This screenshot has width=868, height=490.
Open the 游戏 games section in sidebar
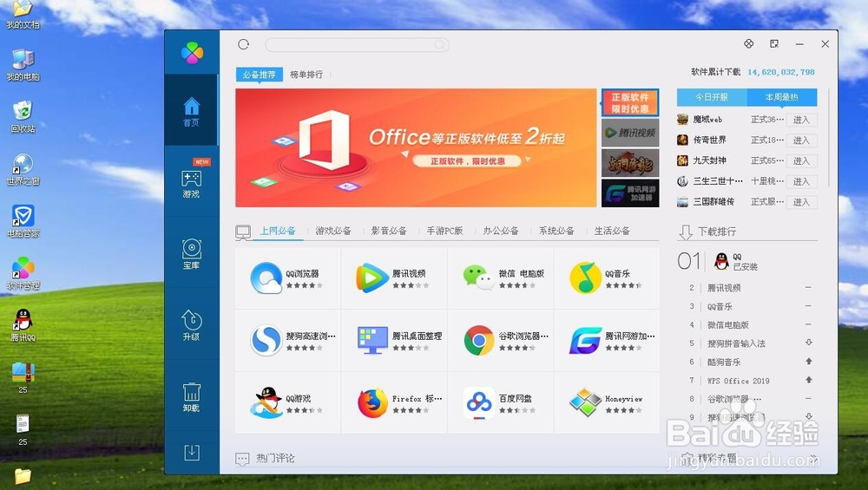click(192, 184)
